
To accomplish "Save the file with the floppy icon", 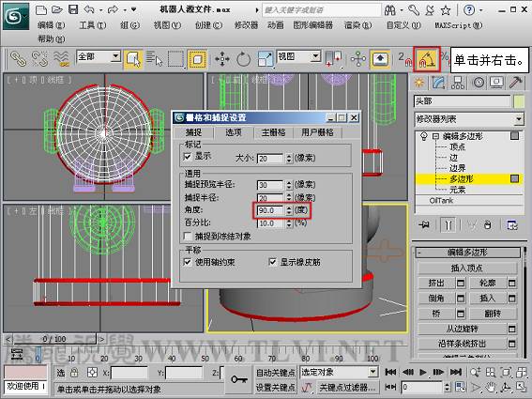I will [73, 9].
